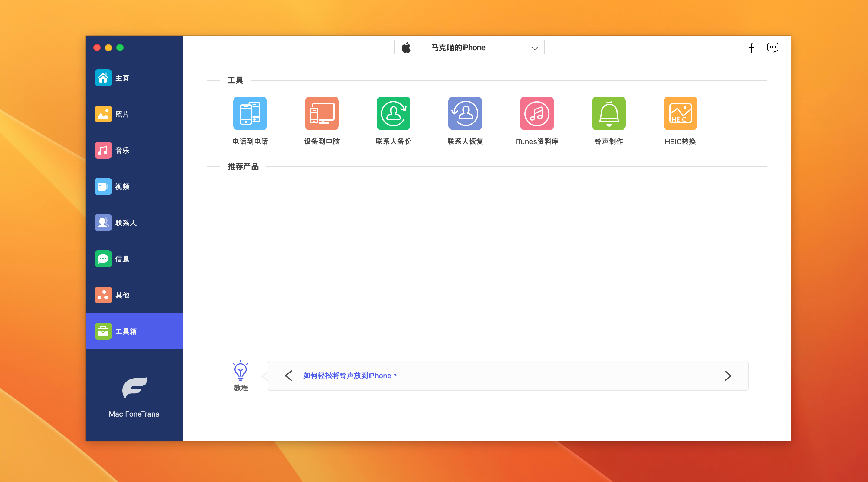The width and height of the screenshot is (868, 482).
Task: Click the Mac FoneTrans logo
Action: (x=134, y=388)
